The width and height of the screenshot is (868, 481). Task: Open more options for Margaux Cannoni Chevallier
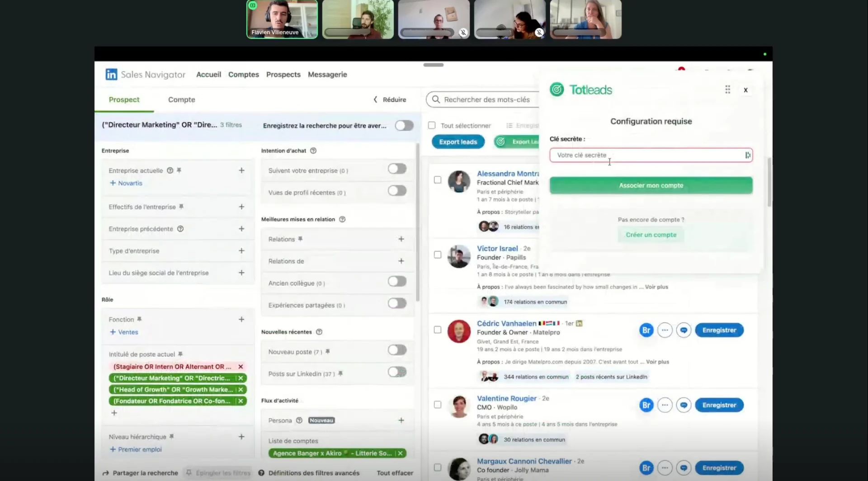pos(665,468)
